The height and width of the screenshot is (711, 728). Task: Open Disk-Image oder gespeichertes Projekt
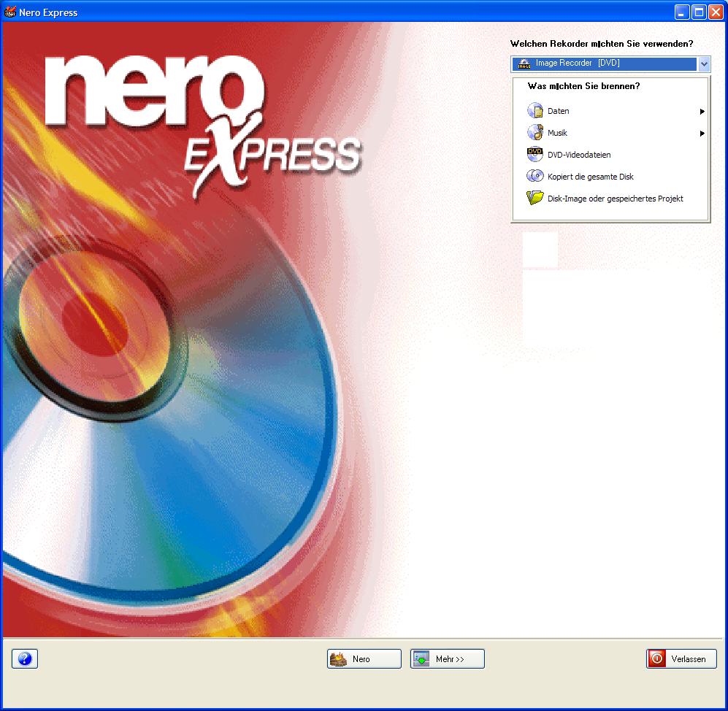(616, 198)
